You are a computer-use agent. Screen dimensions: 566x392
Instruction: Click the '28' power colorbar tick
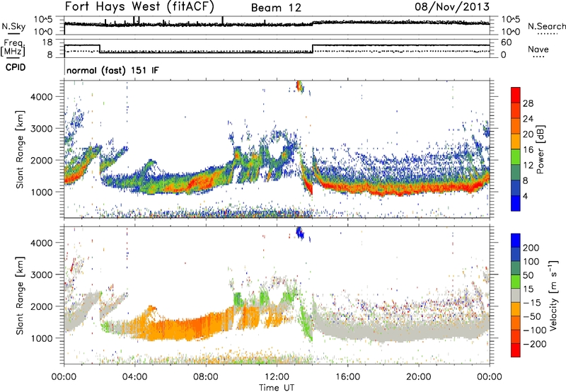click(x=528, y=103)
